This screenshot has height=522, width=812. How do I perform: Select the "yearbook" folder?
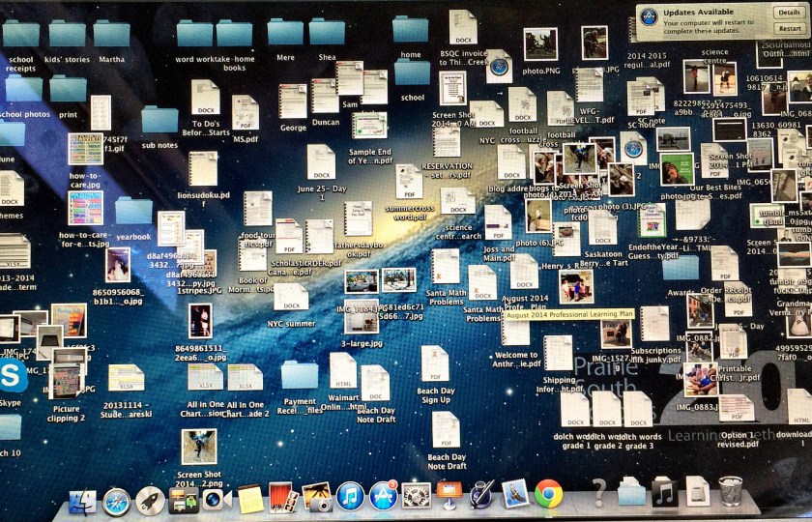coord(133,211)
